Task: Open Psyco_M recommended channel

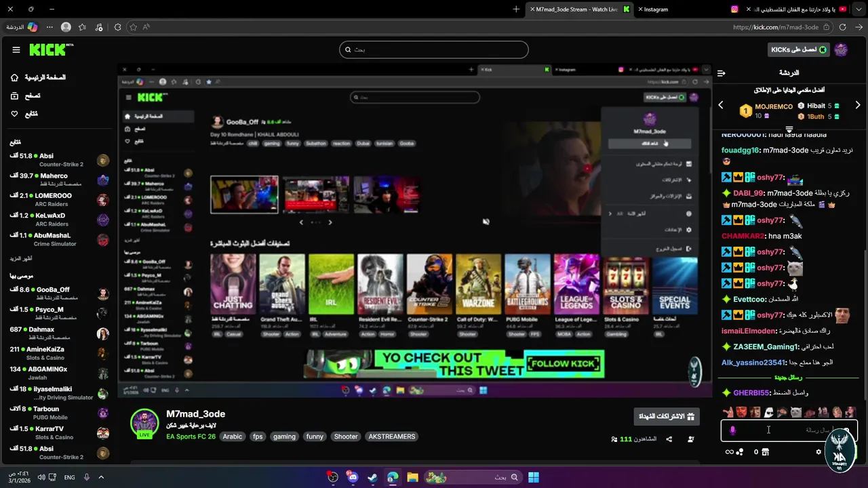Action: 59,313
